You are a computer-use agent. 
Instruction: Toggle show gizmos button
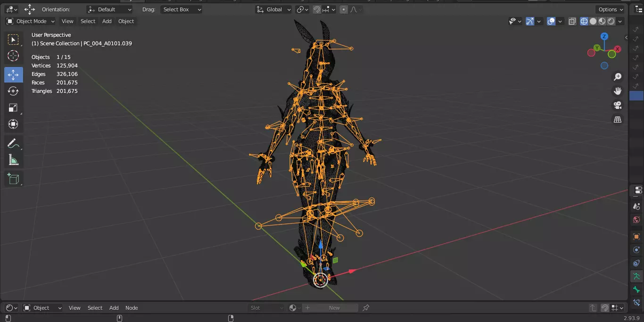click(x=530, y=21)
